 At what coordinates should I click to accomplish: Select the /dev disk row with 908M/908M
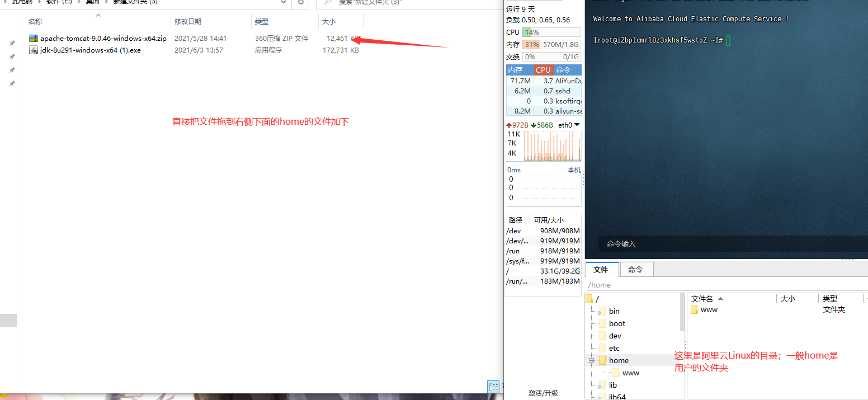544,231
